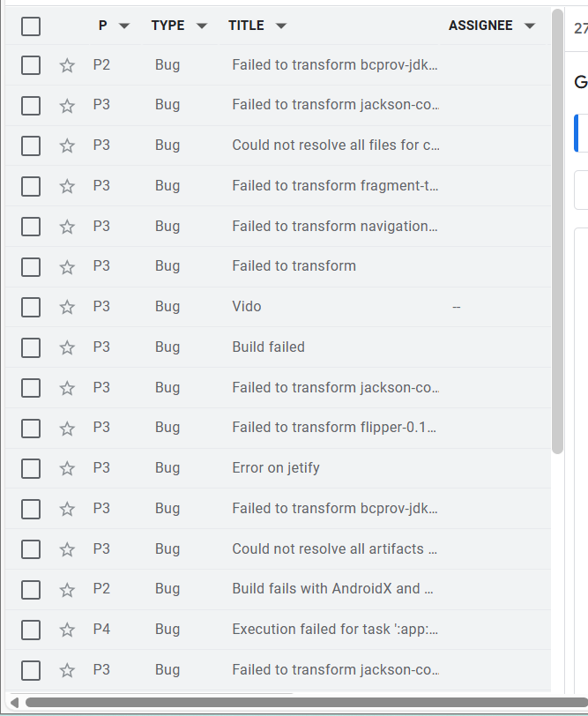Star the 'Build fails with AndroidX' issue
This screenshot has height=716, width=588.
coord(67,589)
